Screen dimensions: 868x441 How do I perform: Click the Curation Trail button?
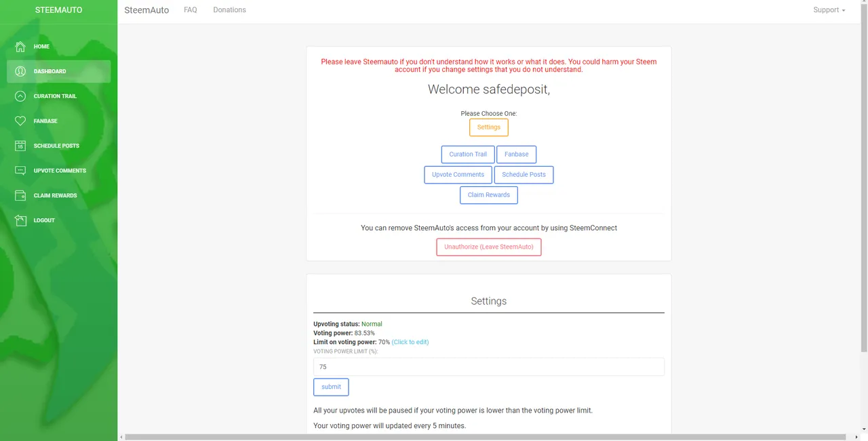tap(468, 154)
